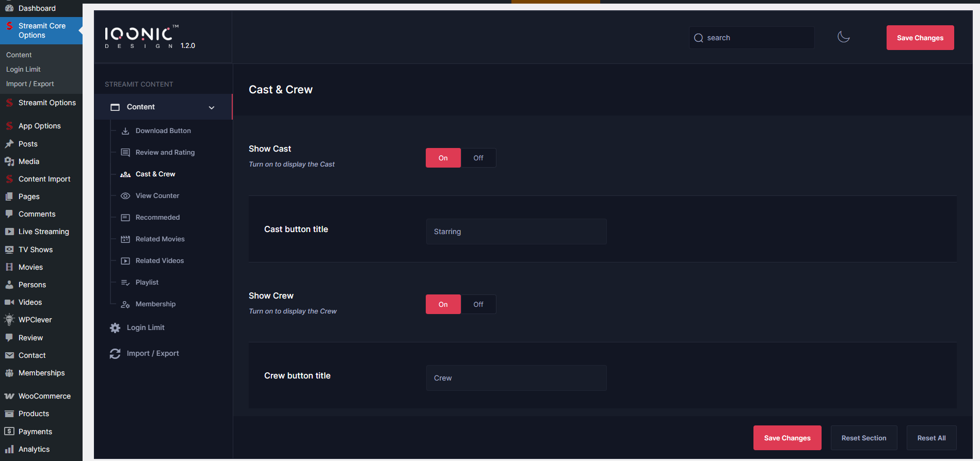980x461 pixels.
Task: Set Show Crew to On
Action: click(x=443, y=304)
